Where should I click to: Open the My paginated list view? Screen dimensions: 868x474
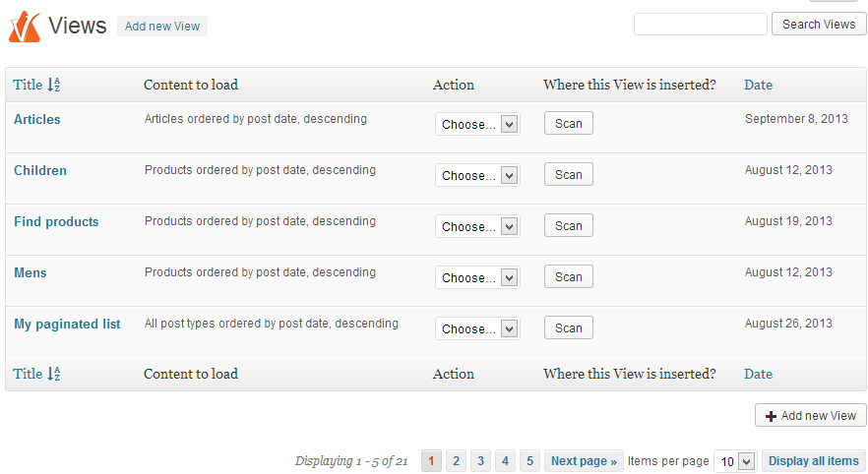pos(67,325)
